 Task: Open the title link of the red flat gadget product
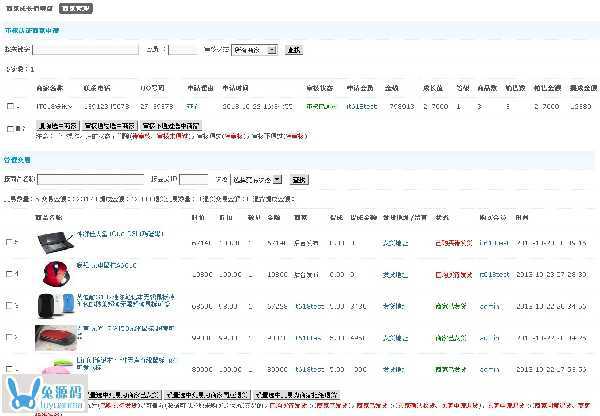(x=126, y=332)
